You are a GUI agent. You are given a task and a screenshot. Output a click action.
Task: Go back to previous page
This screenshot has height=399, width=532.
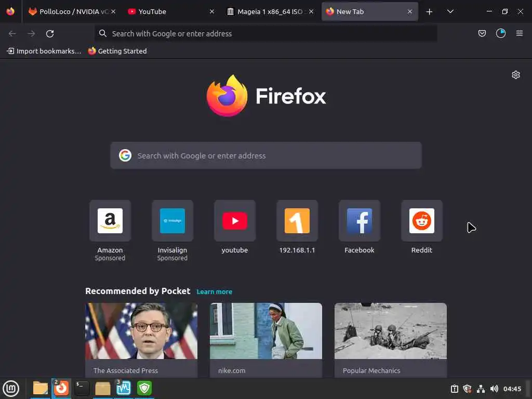click(12, 33)
